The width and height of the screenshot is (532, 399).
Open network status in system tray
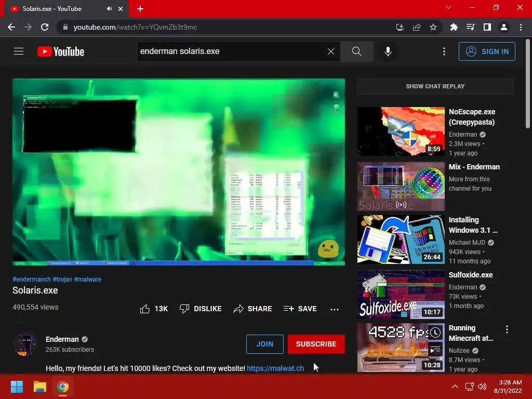click(469, 387)
